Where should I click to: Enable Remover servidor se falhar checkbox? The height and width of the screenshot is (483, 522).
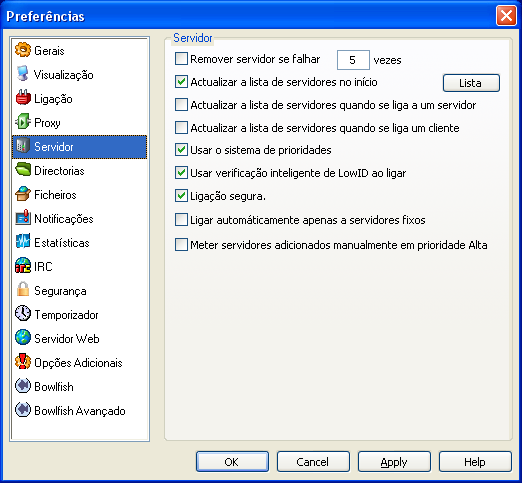click(181, 59)
